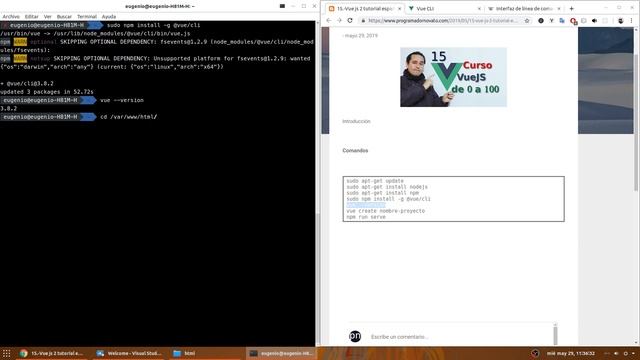Click the red circle extension icon
This screenshot has height=360, width=640.
coord(573,21)
